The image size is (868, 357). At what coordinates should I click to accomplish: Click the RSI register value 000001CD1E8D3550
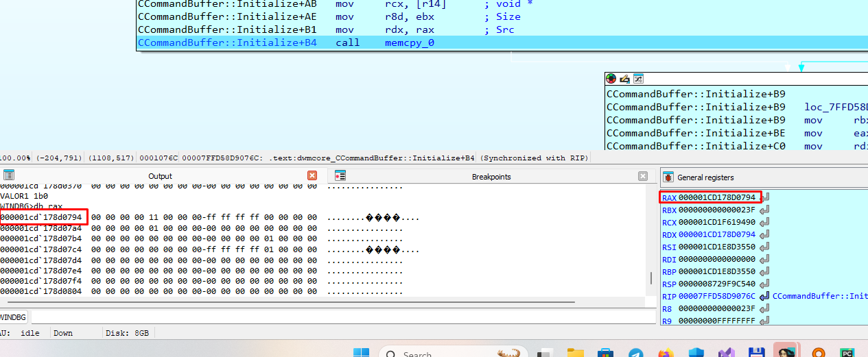(x=717, y=247)
